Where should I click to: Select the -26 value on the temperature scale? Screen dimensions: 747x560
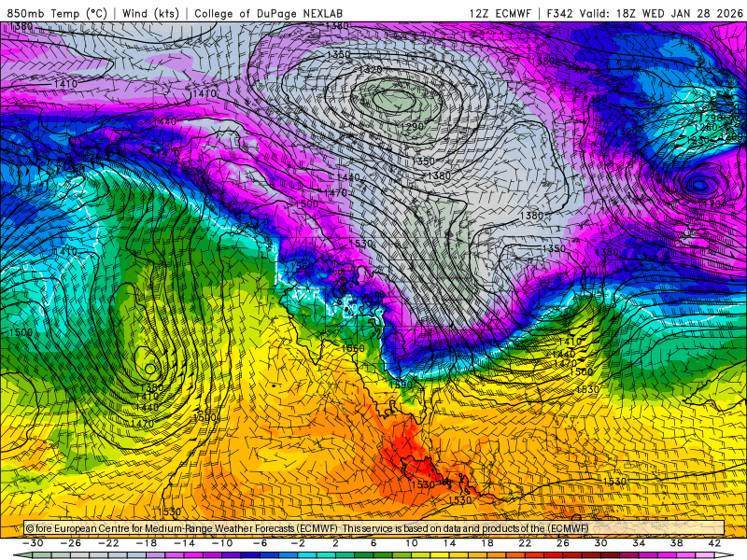point(71,543)
